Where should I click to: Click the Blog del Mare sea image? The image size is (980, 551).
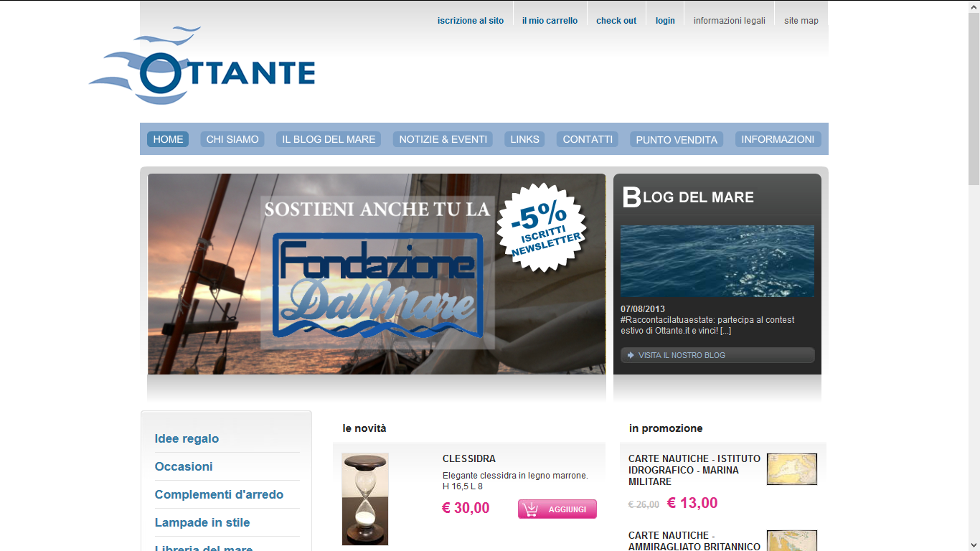717,261
